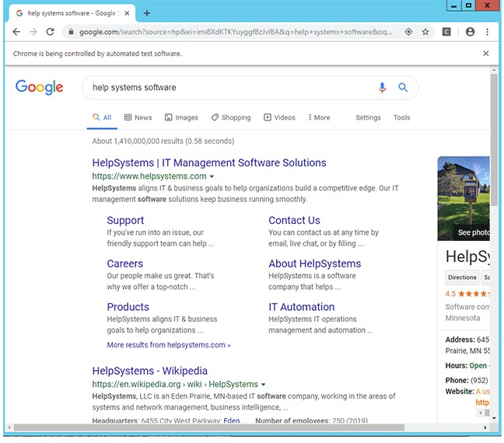
Task: Click the vertical page scrollbar thumb
Action: coord(494,140)
